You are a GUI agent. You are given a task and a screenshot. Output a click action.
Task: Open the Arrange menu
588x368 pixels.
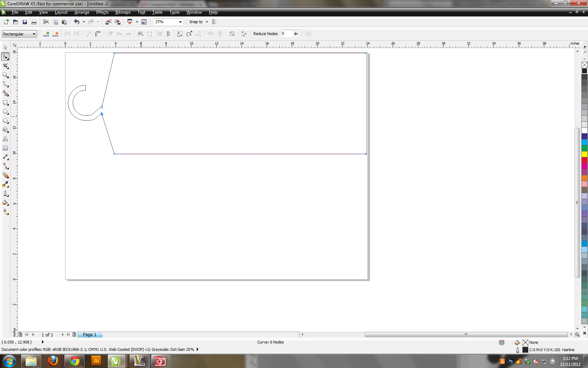pyautogui.click(x=82, y=12)
